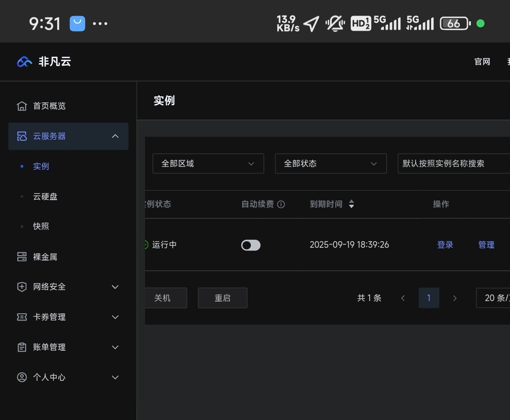Open the 账单管理 billing icon

(22, 347)
